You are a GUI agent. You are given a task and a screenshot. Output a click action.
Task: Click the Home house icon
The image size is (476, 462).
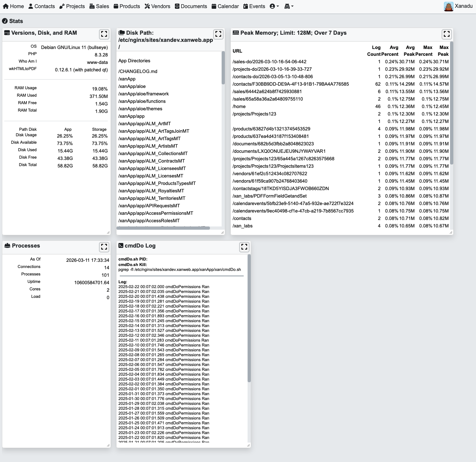coord(6,6)
